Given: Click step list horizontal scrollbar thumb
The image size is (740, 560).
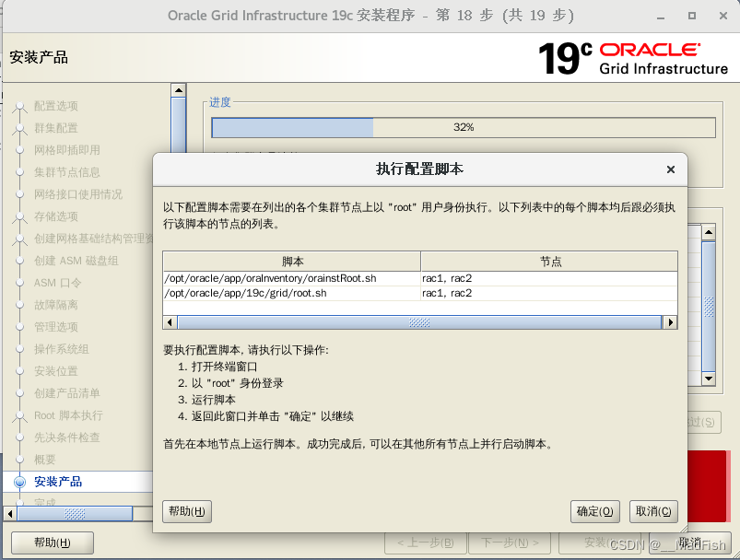Looking at the screenshot, I should (75, 514).
